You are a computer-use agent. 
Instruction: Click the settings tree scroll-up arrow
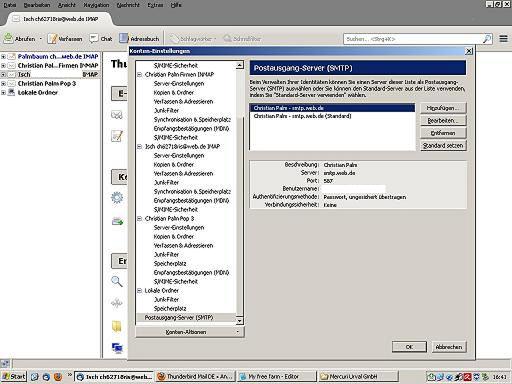pyautogui.click(x=240, y=65)
